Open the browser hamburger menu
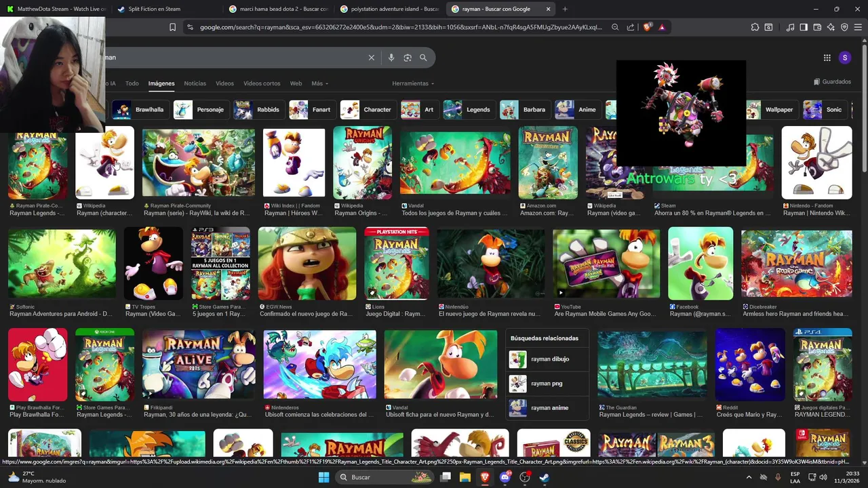 [x=858, y=27]
